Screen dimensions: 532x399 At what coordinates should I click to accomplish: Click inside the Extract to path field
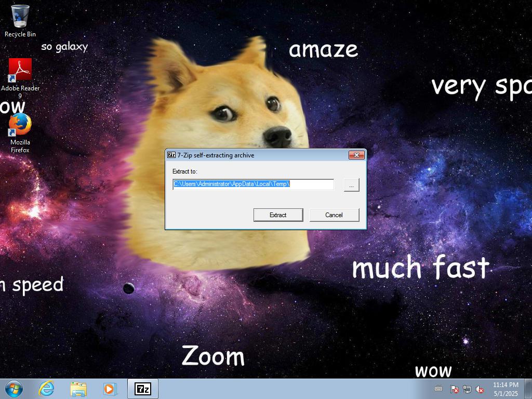253,184
